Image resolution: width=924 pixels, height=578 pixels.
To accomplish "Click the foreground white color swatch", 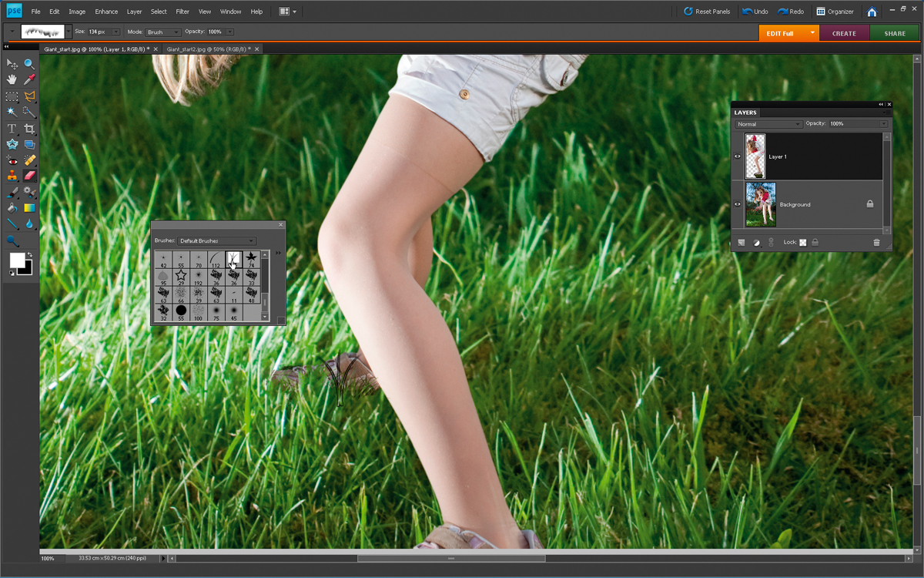I will [17, 260].
